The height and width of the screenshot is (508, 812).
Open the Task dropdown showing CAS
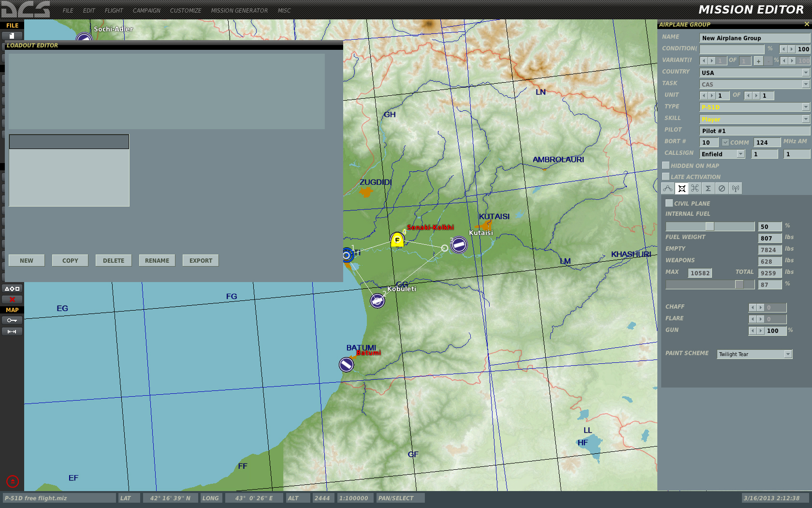754,84
